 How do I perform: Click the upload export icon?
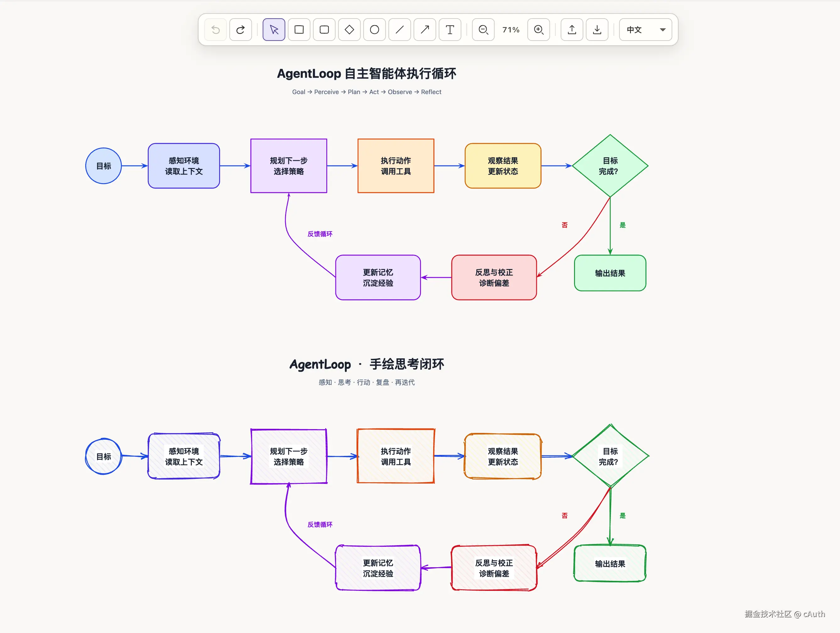tap(572, 30)
